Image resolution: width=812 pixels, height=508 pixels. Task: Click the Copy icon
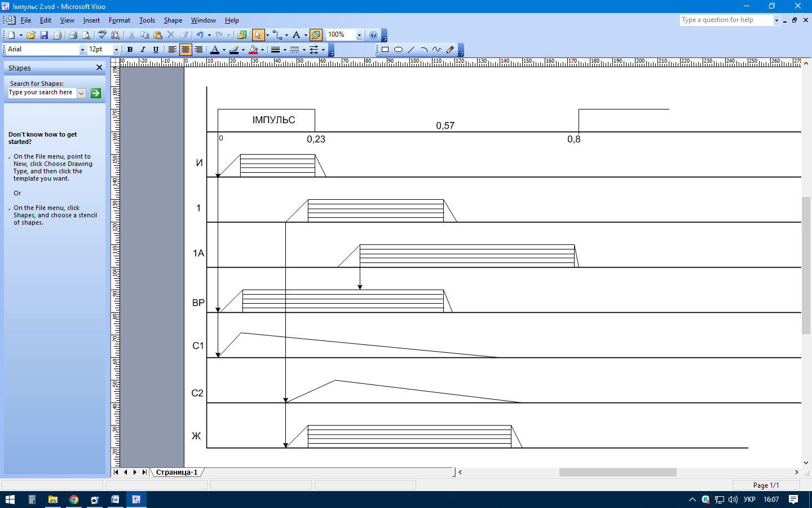point(144,35)
